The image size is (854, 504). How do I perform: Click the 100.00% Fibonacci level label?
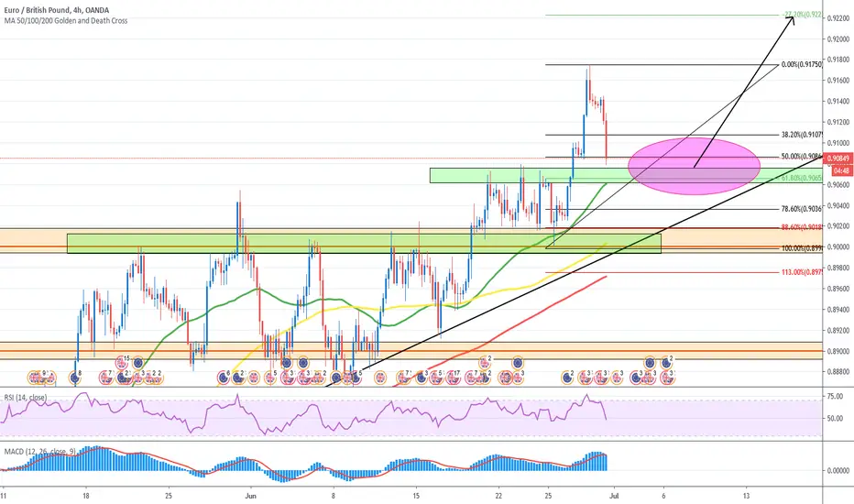click(802, 248)
